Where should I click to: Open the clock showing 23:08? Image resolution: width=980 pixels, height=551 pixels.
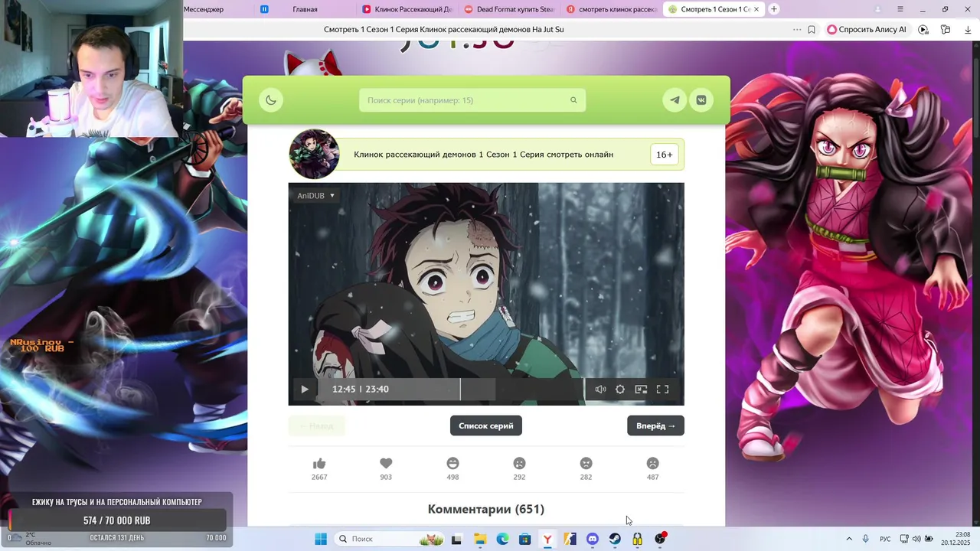click(x=957, y=539)
